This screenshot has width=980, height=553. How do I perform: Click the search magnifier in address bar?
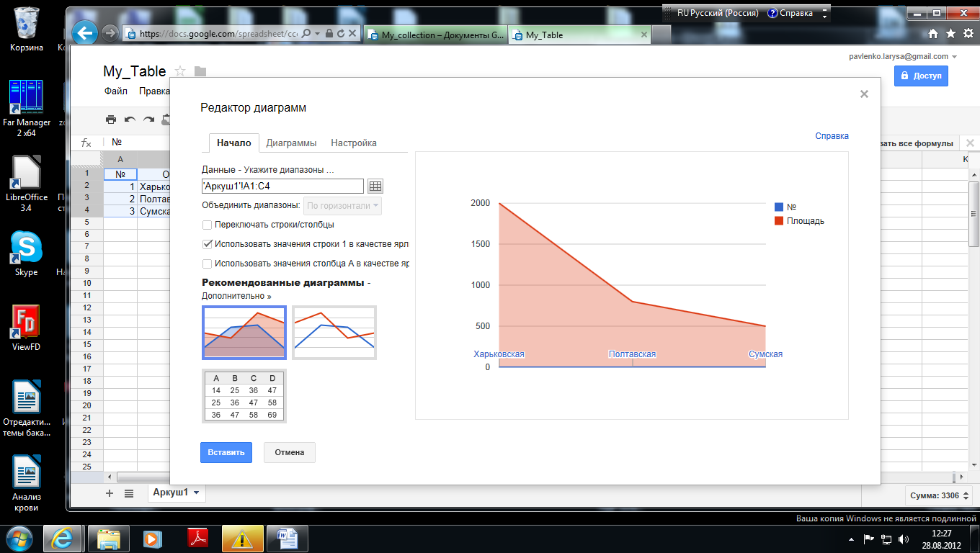point(306,33)
